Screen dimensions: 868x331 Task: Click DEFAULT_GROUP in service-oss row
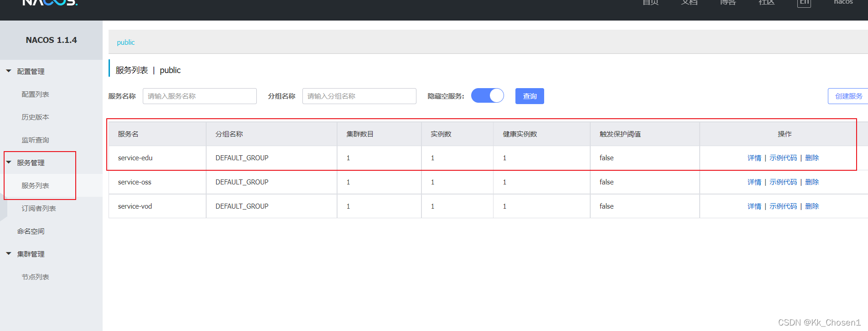coord(242,182)
